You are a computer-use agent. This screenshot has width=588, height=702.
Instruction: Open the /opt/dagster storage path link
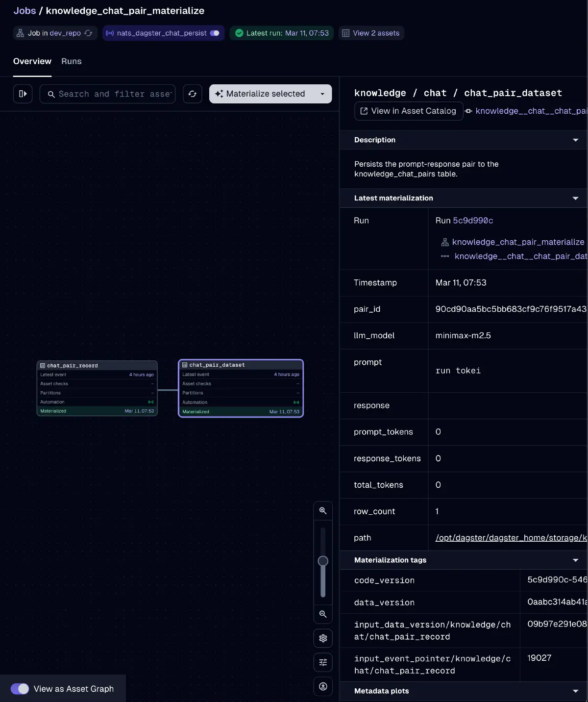[x=511, y=538]
